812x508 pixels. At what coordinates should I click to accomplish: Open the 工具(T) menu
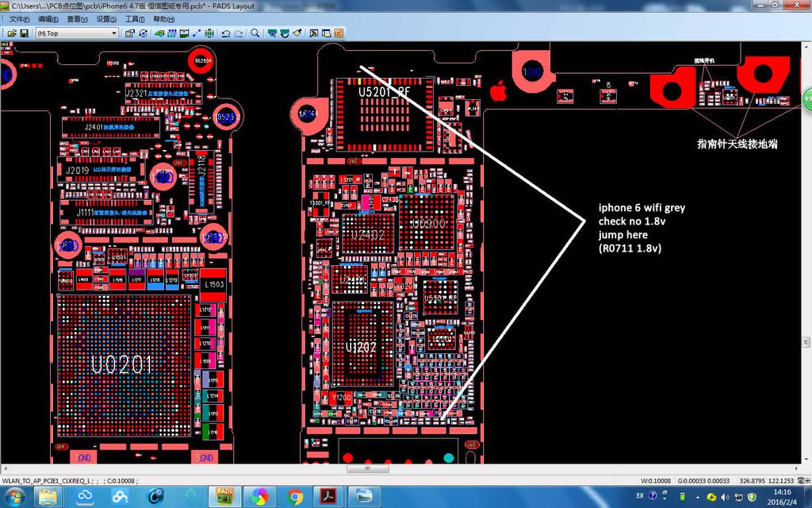(x=135, y=19)
